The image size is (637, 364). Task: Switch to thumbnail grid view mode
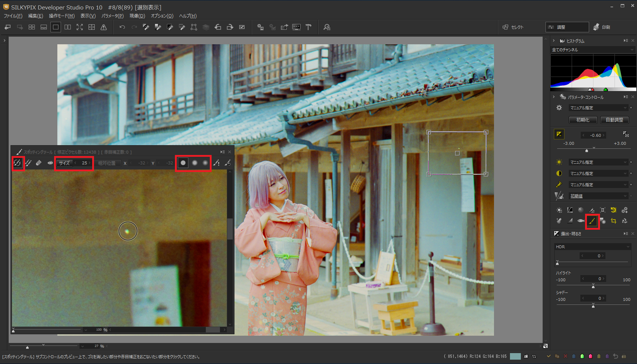point(32,27)
